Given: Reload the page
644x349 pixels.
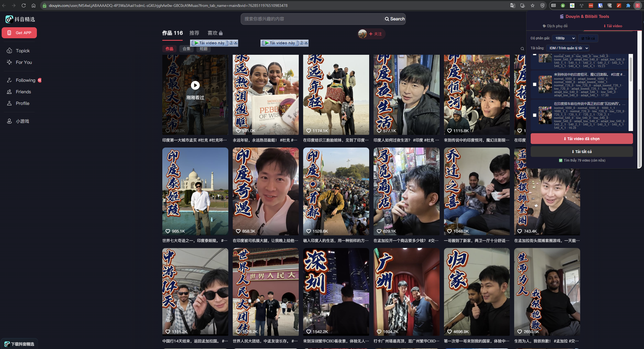Looking at the screenshot, I should [x=24, y=6].
